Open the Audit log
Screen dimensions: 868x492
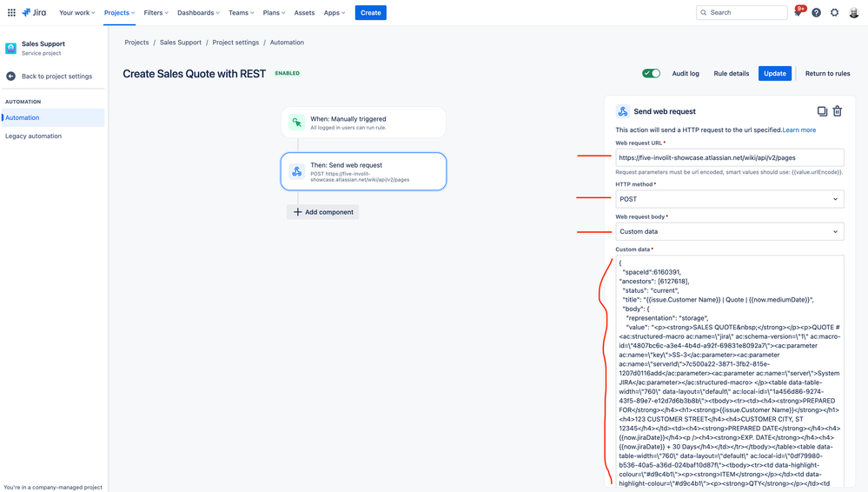coord(686,73)
